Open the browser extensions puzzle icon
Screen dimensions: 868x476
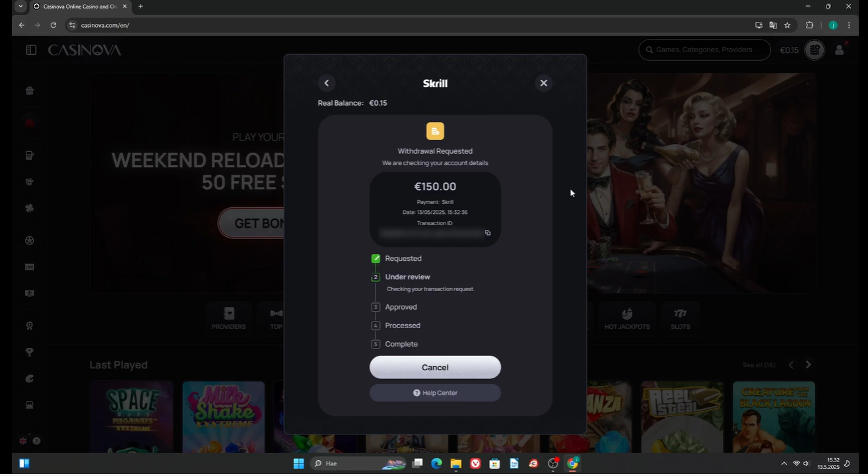[x=810, y=25]
